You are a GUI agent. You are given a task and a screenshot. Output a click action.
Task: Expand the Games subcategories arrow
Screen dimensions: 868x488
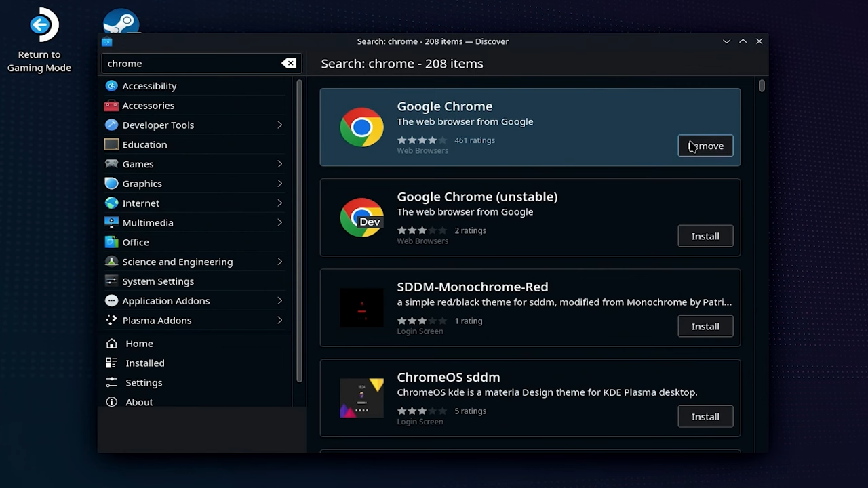[280, 164]
